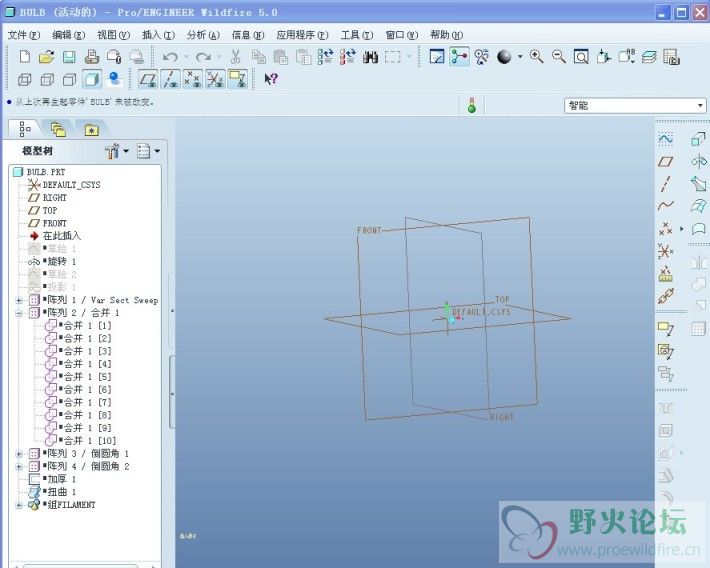
Task: Click the Repaint screen icon
Action: 437,57
